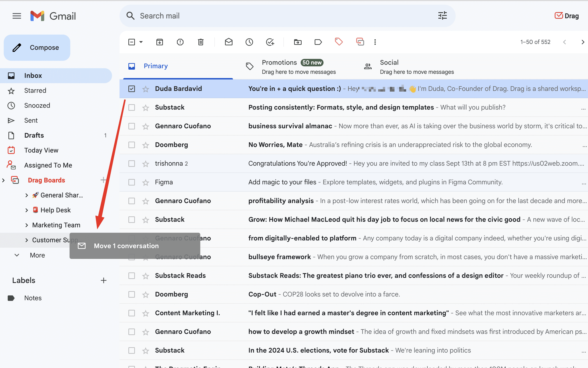Create new label plus icon
This screenshot has width=588, height=368.
[x=104, y=280]
